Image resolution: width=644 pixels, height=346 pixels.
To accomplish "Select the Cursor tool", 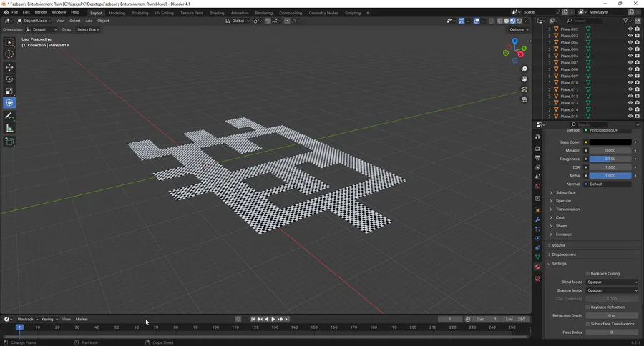I will tap(9, 54).
